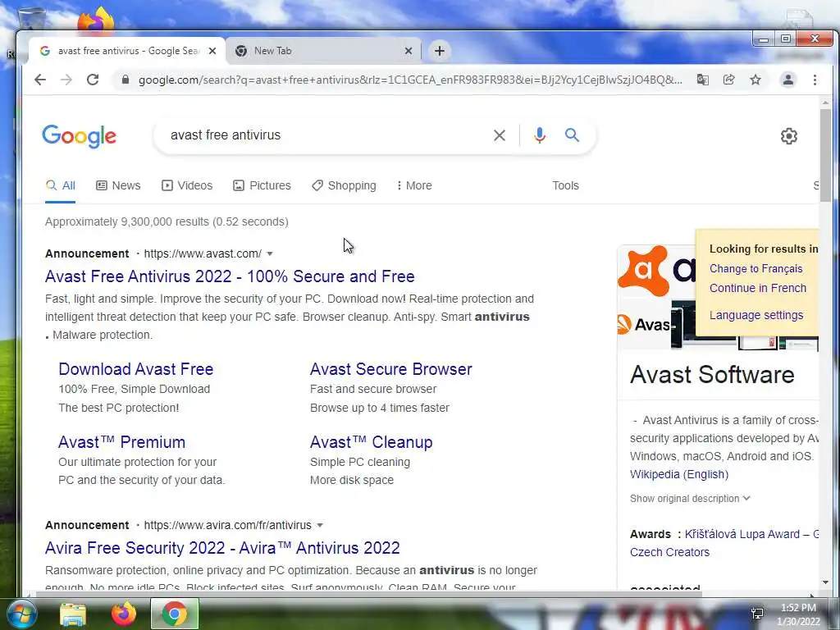Open the Tools search options

coord(566,185)
